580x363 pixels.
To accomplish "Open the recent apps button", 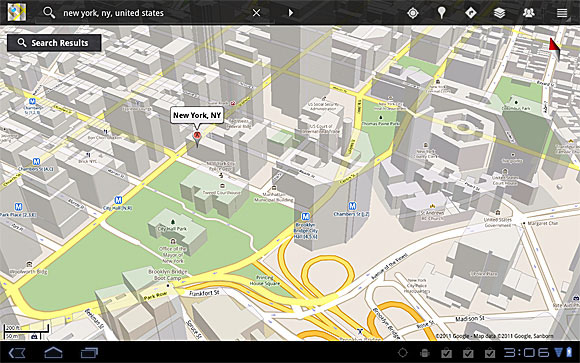I will coord(89,353).
